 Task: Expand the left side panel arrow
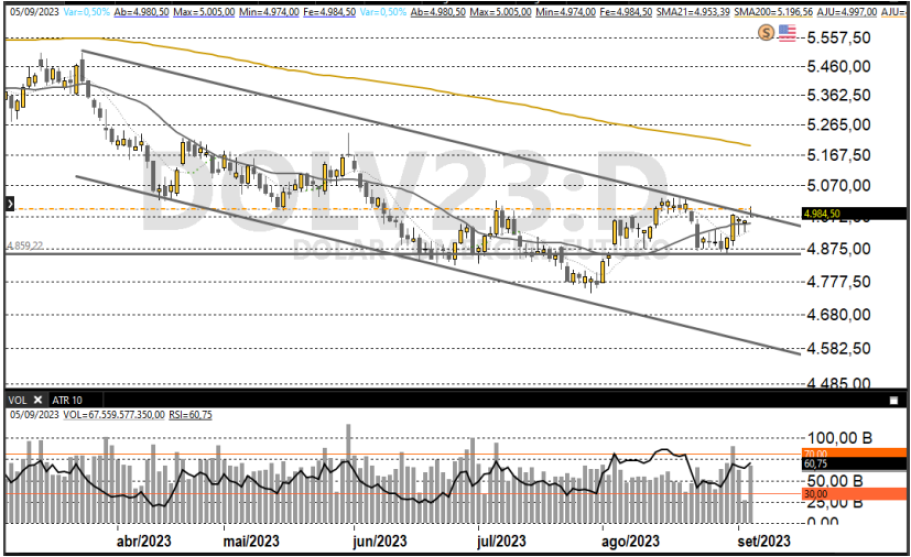point(9,203)
